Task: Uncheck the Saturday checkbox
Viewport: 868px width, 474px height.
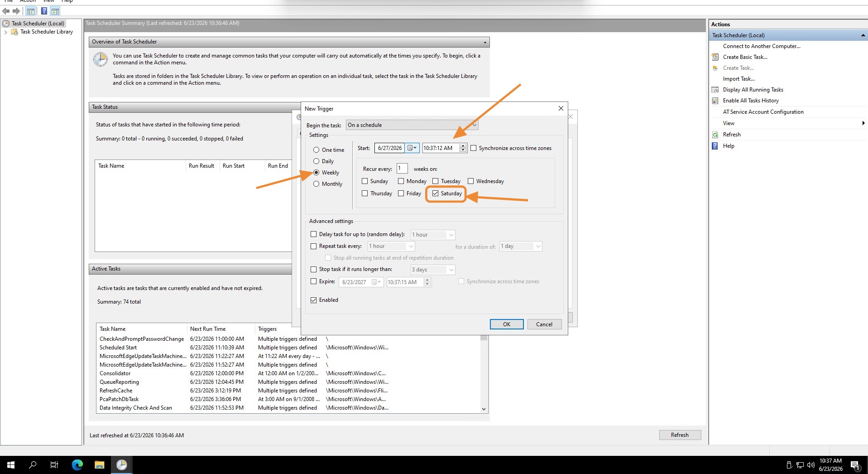Action: 435,193
